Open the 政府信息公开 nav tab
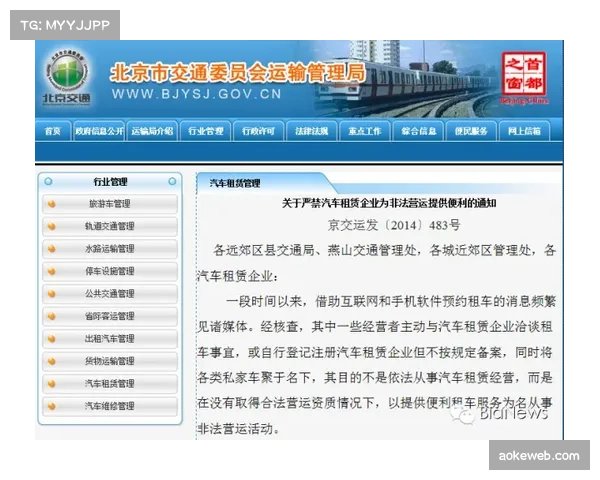This screenshot has height=480, width=600. click(99, 131)
